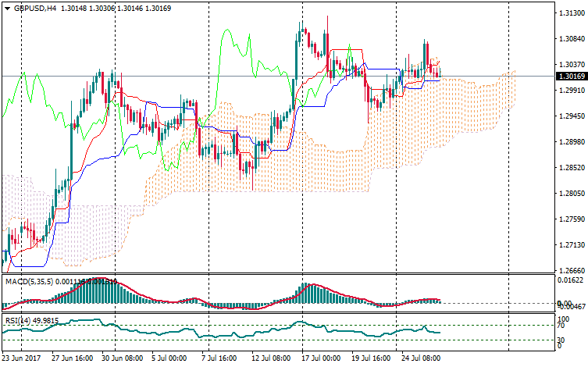Click the MACD 0.01622 scale value
Viewport: 588px width, 367px height.
tap(568, 279)
